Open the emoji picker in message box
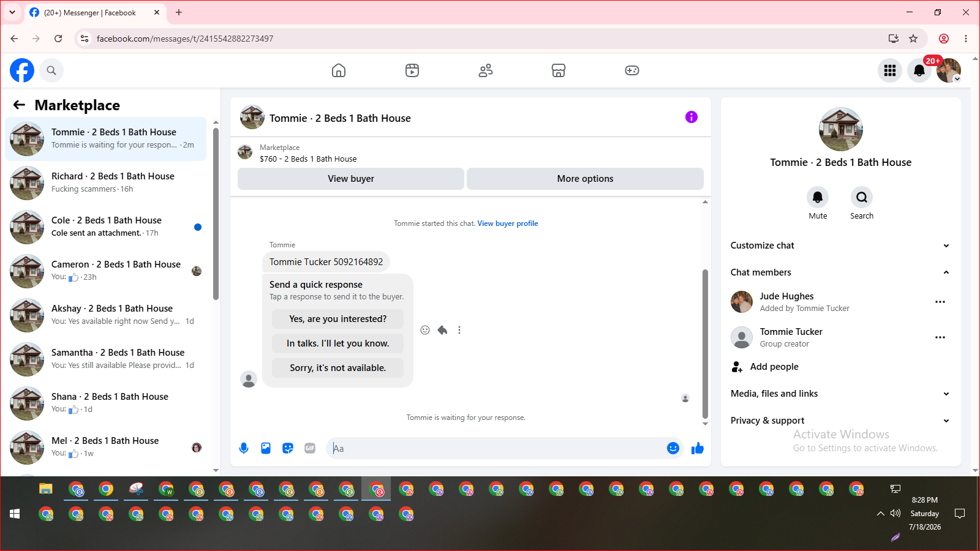Viewport: 980px width, 551px height. pyautogui.click(x=673, y=448)
